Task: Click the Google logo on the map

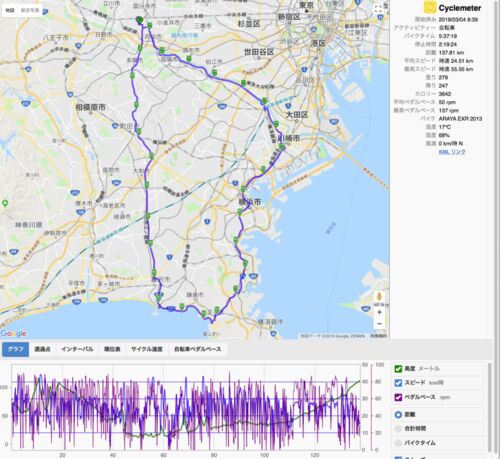Action: 13,333
